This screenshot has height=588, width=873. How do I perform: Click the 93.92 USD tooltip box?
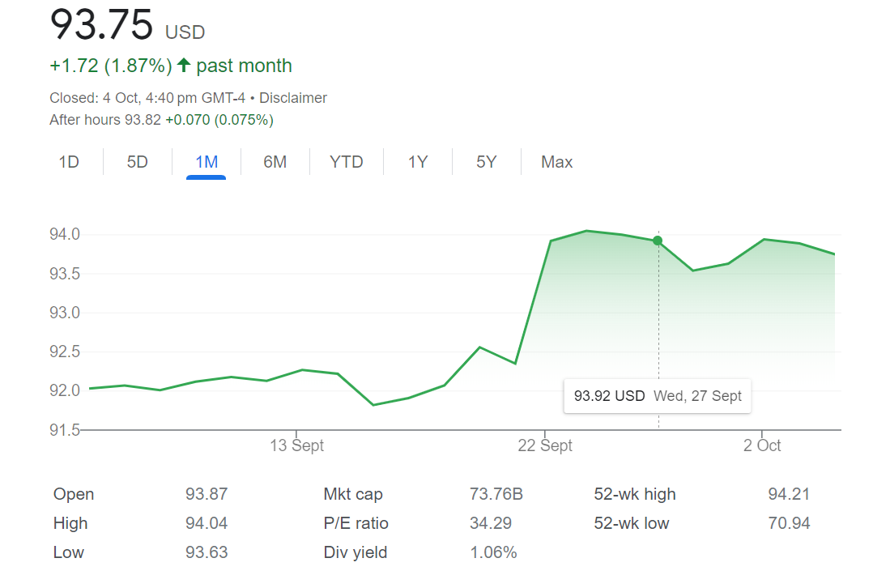click(657, 396)
